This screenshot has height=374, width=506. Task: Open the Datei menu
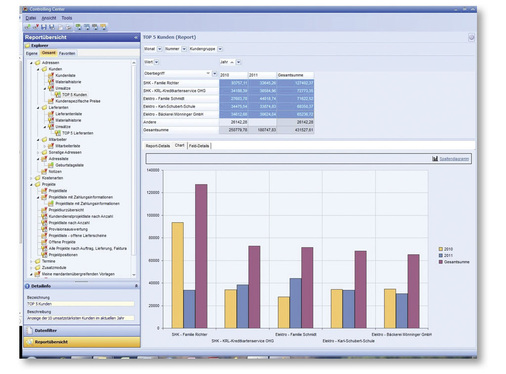pyautogui.click(x=31, y=18)
